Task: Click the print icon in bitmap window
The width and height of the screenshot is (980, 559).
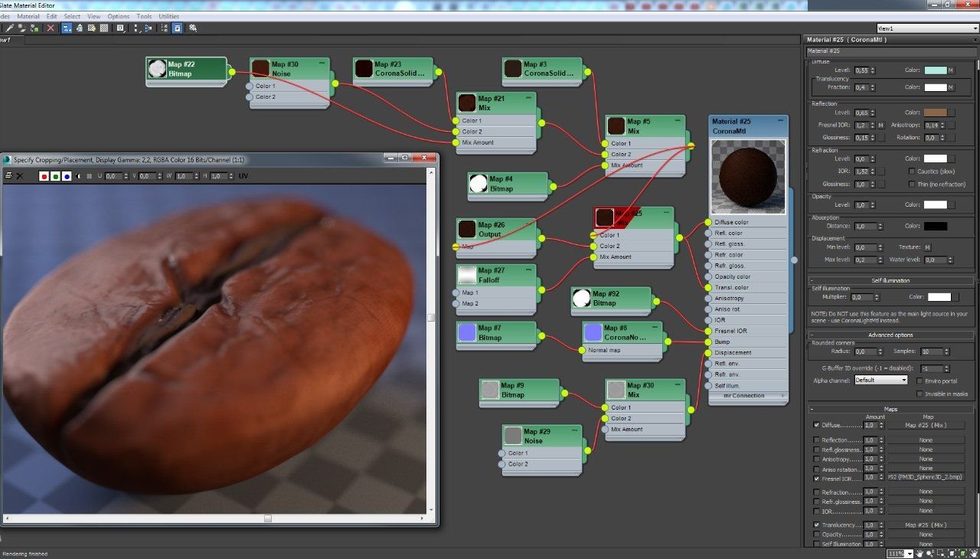Action: coord(8,176)
